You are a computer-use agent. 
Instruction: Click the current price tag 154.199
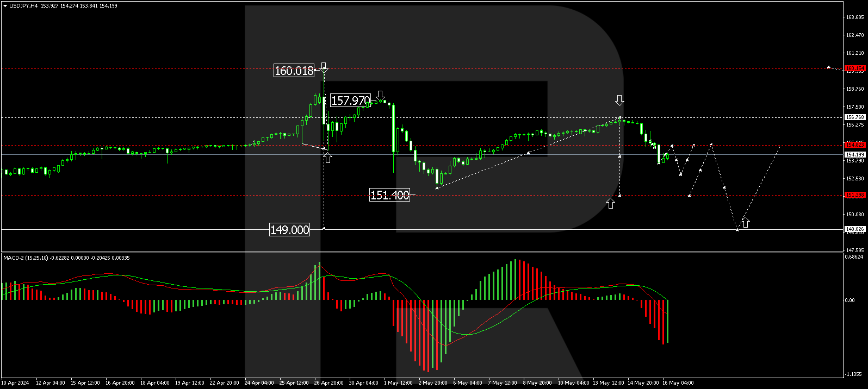(x=855, y=155)
